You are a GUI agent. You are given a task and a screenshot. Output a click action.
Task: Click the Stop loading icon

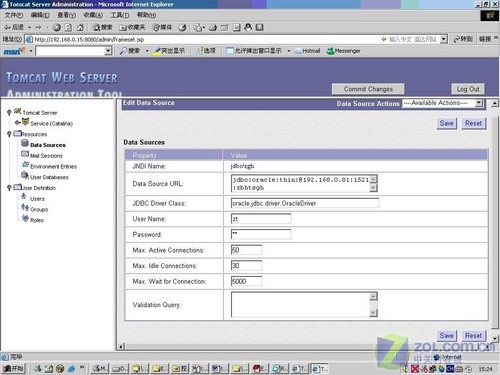[57, 27]
